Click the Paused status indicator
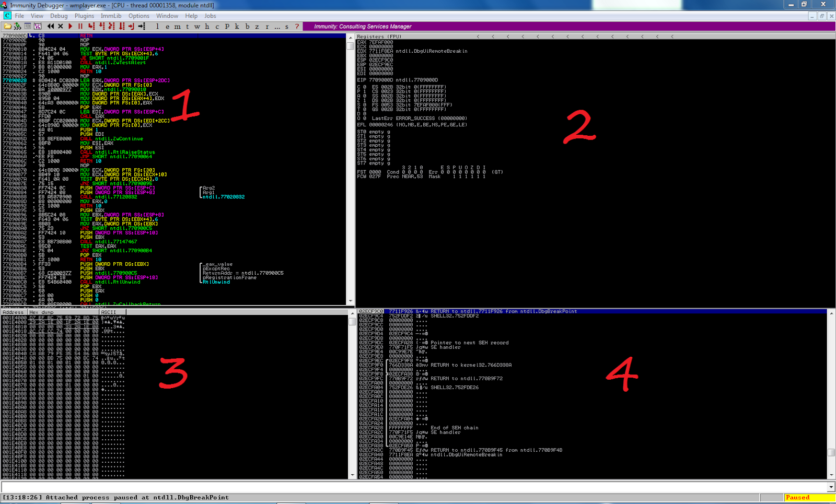The height and width of the screenshot is (504, 836). 796,497
